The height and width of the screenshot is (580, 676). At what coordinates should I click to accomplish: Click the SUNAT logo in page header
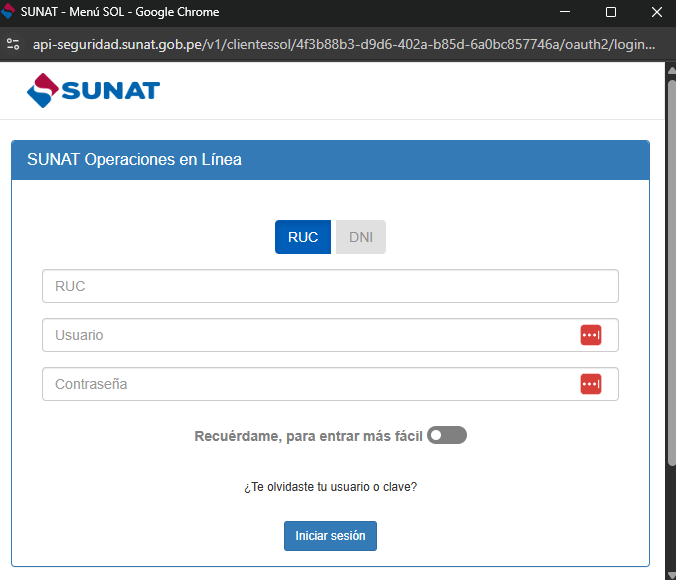(93, 90)
